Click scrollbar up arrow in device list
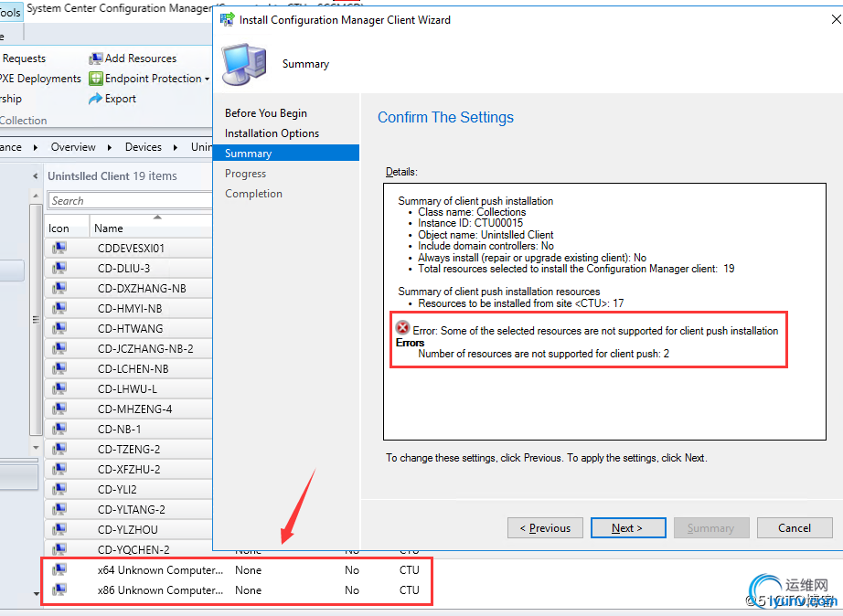The image size is (843, 616). [36, 196]
